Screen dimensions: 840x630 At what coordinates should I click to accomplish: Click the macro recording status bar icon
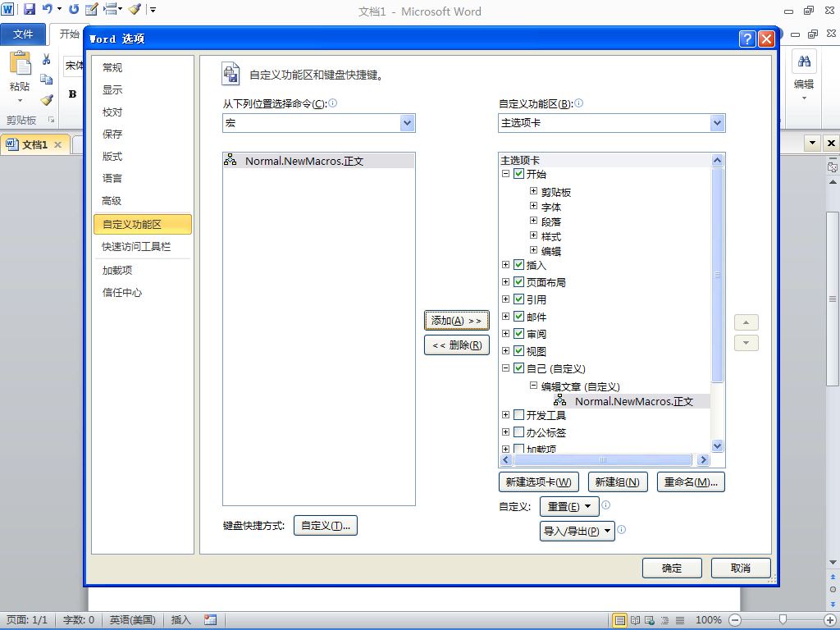coord(210,620)
